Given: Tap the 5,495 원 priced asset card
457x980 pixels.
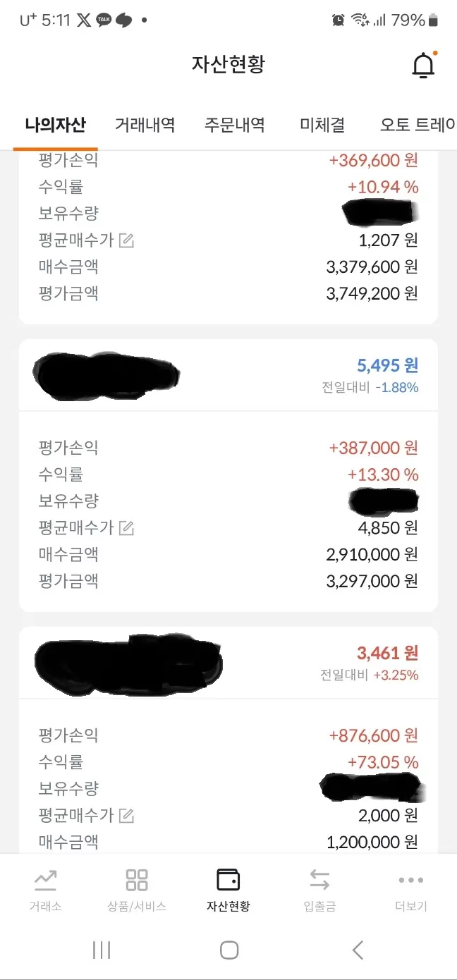Looking at the screenshot, I should click(x=228, y=374).
